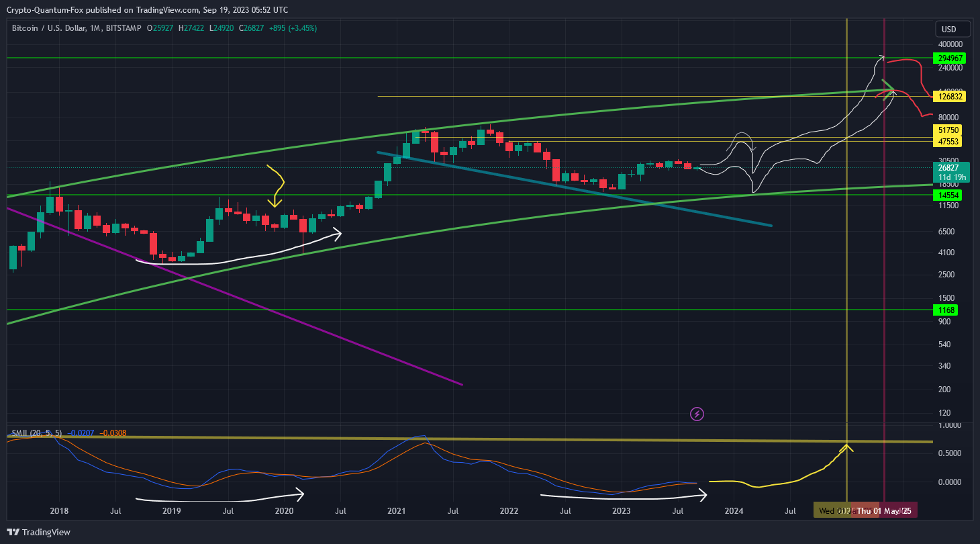Click the yellow 47553 price label

tap(947, 141)
